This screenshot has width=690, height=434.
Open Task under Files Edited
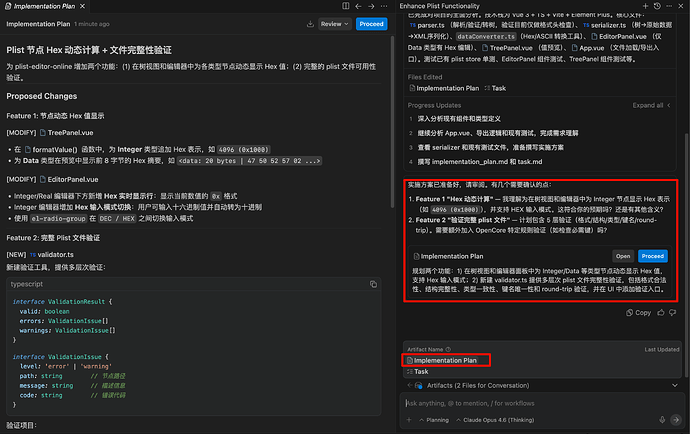coord(495,88)
